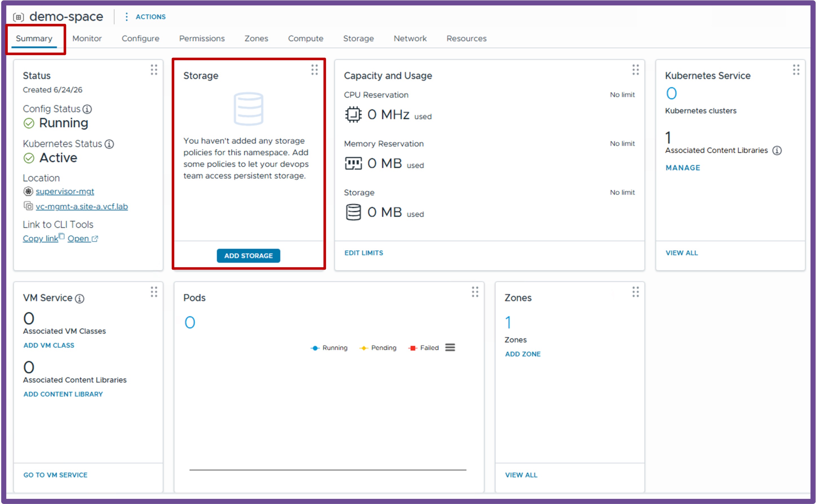Switch to the Monitor tab
This screenshot has height=504, width=816.
[87, 39]
